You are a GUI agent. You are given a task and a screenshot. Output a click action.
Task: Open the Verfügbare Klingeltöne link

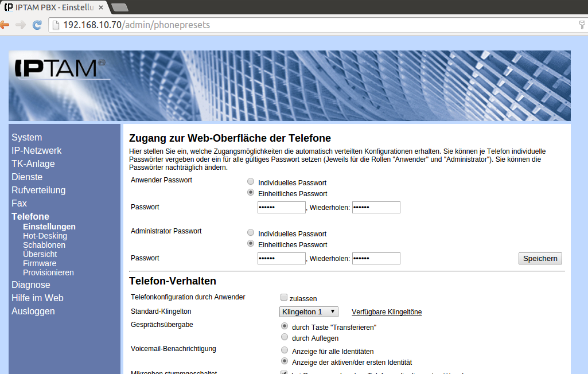point(386,312)
